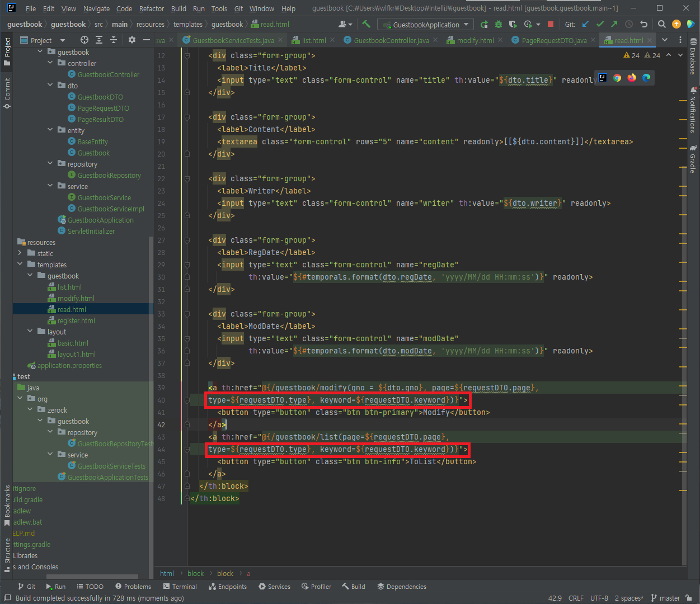
Task: Start debugging with the bug icon
Action: pyautogui.click(x=499, y=24)
